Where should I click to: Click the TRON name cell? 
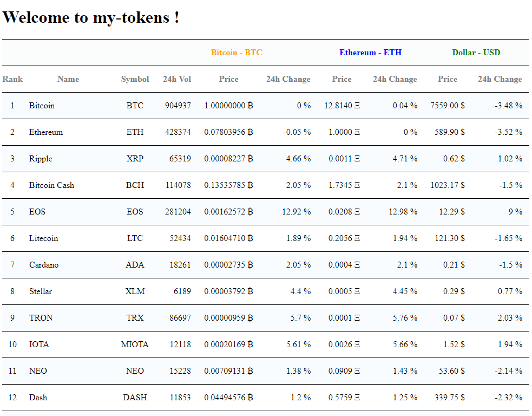click(x=41, y=317)
